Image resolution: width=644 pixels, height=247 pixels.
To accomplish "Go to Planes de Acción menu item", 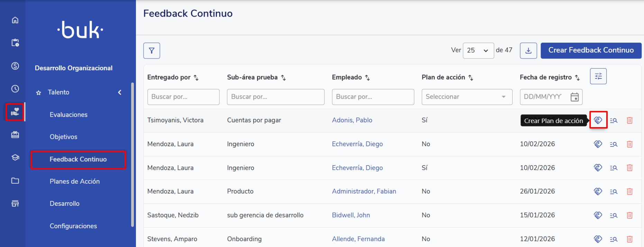I will click(x=75, y=181).
